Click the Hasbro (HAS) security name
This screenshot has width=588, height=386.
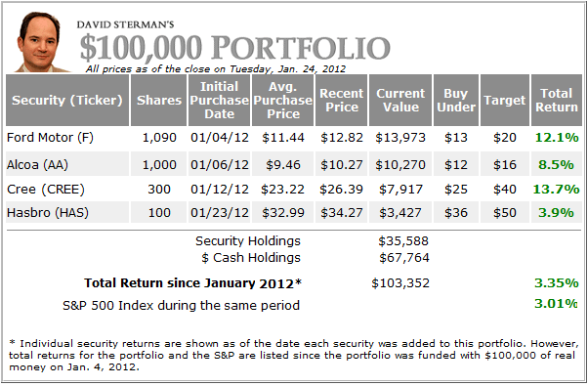[x=48, y=213]
